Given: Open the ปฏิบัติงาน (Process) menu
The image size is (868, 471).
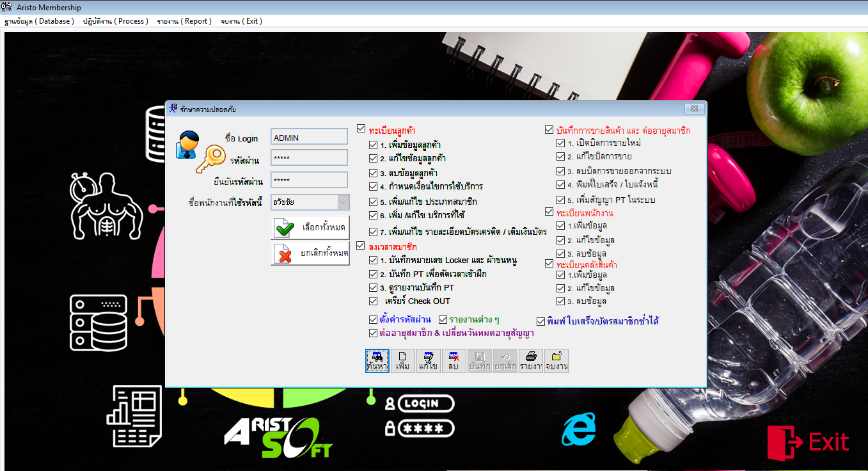Looking at the screenshot, I should (116, 21).
